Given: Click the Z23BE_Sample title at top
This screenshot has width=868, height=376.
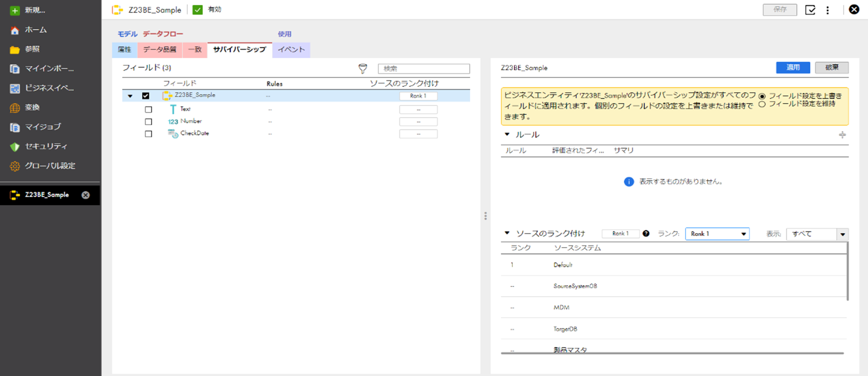Looking at the screenshot, I should pyautogui.click(x=154, y=10).
